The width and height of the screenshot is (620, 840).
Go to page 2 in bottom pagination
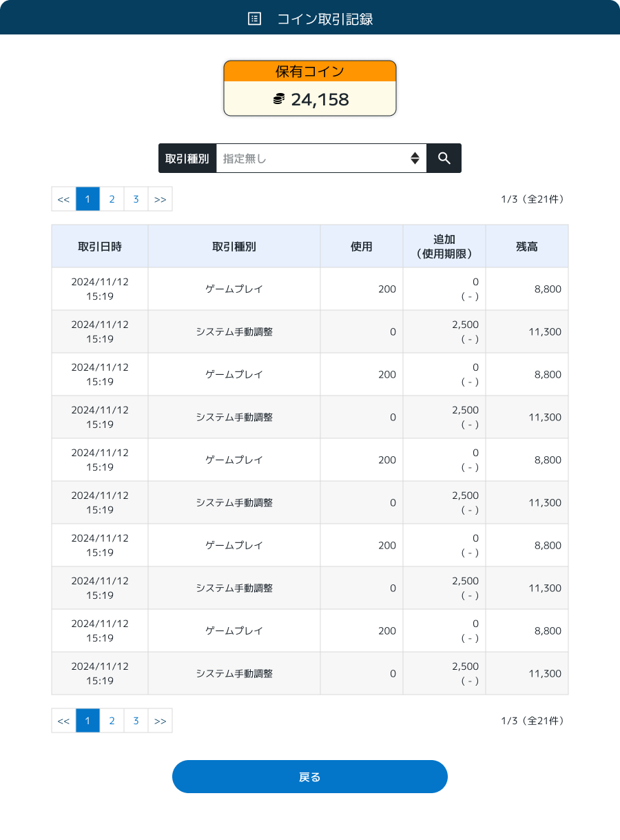pos(112,721)
